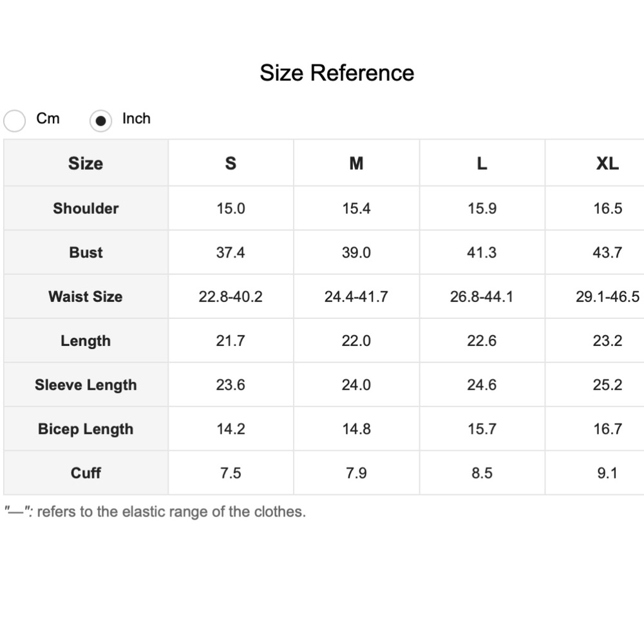
Task: Click the Sleeve Length row label
Action: tap(86, 385)
